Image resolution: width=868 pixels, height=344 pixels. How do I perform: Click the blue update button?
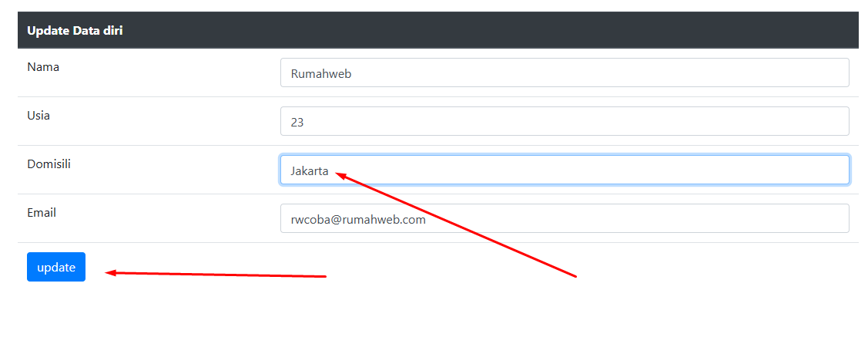pyautogui.click(x=56, y=267)
